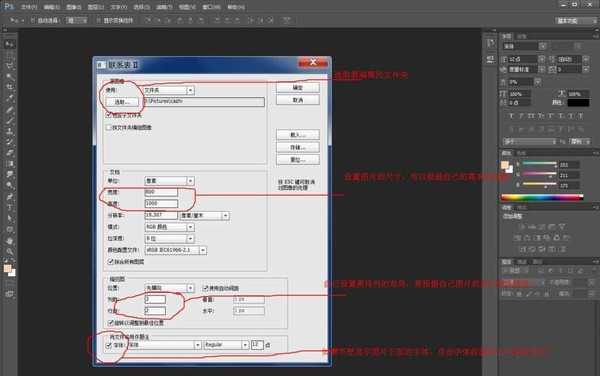
Task: Click the 行数 rows input field
Action: [155, 311]
